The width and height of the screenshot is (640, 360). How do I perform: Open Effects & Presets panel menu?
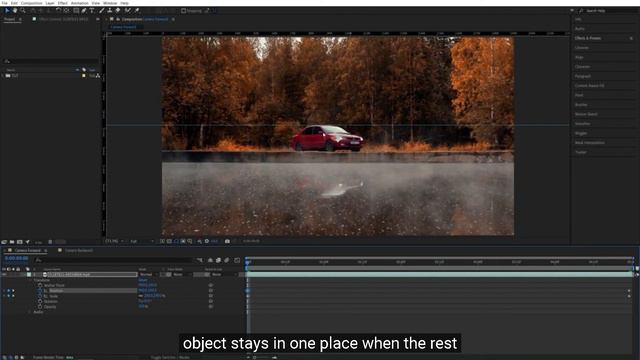tap(631, 38)
